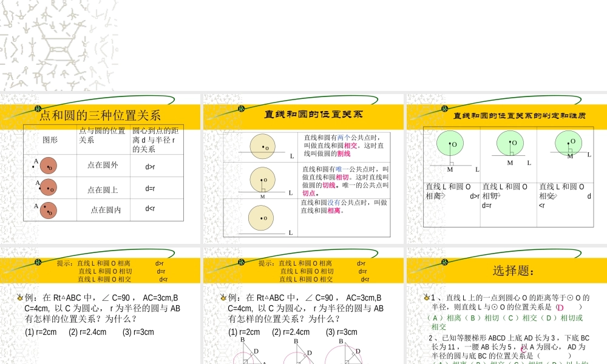607x364 pixels.
Task: Click the 点在圆外 table cell
Action: point(103,165)
